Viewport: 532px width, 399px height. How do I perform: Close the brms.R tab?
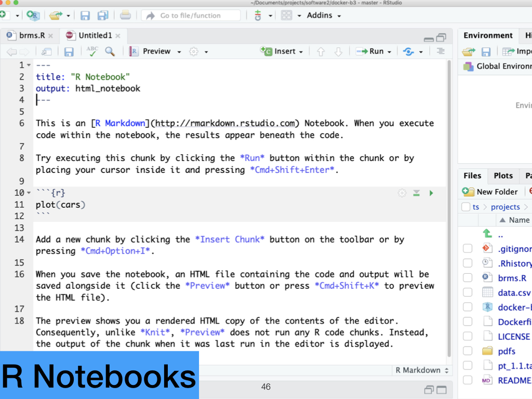pyautogui.click(x=50, y=36)
